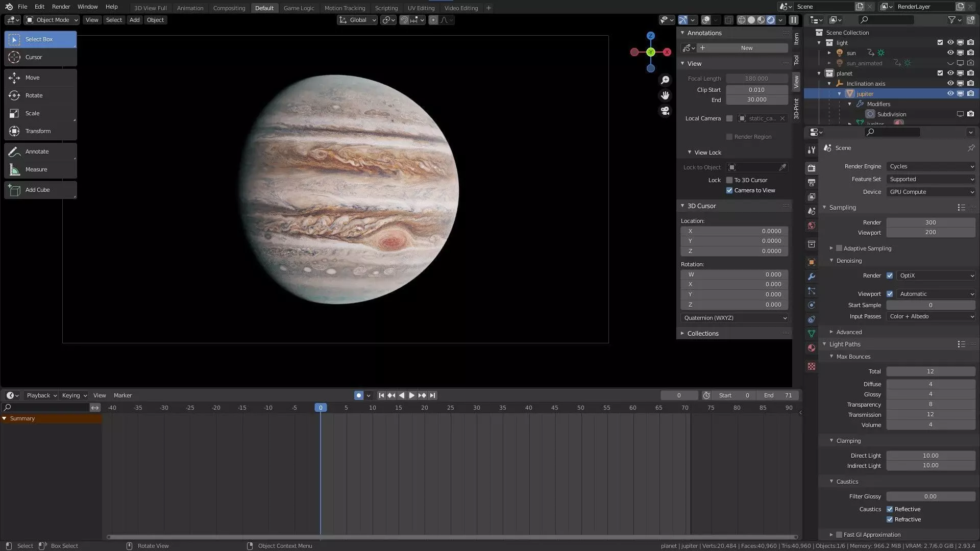
Task: Switch to the Animation workspace tab
Action: (190, 8)
